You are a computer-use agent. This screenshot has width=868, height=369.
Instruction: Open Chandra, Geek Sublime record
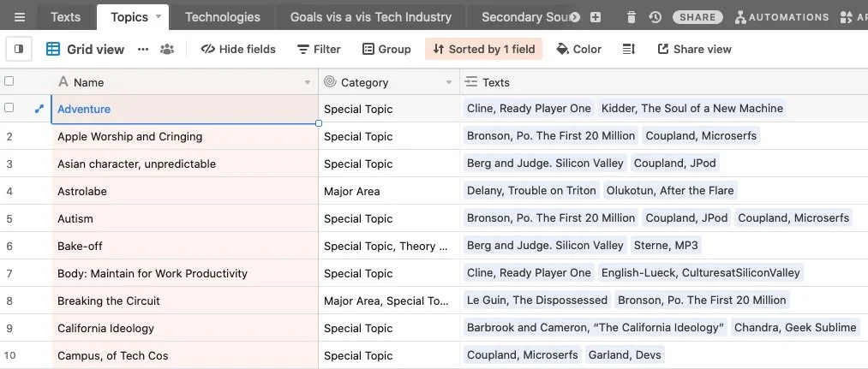coord(795,328)
